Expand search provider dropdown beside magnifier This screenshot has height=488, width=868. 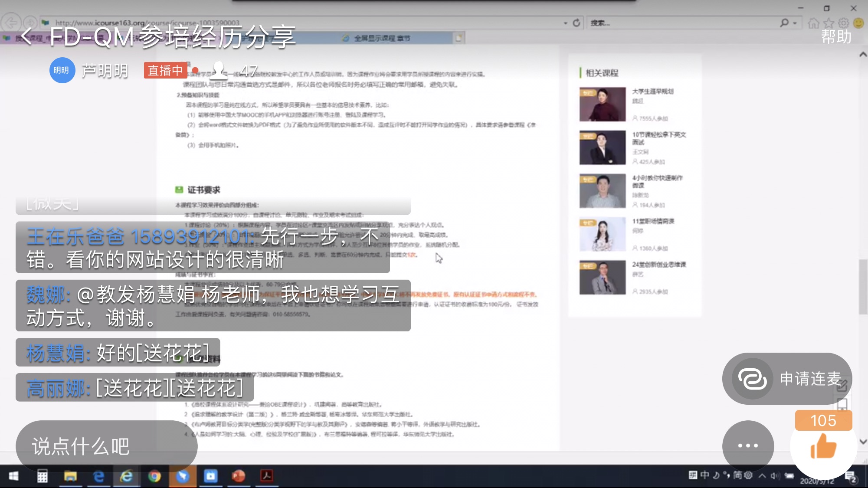pyautogui.click(x=795, y=23)
